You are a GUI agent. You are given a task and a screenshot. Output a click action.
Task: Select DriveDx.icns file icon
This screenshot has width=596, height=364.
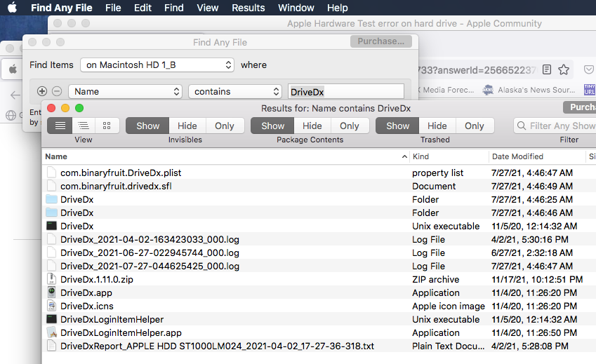(x=51, y=306)
